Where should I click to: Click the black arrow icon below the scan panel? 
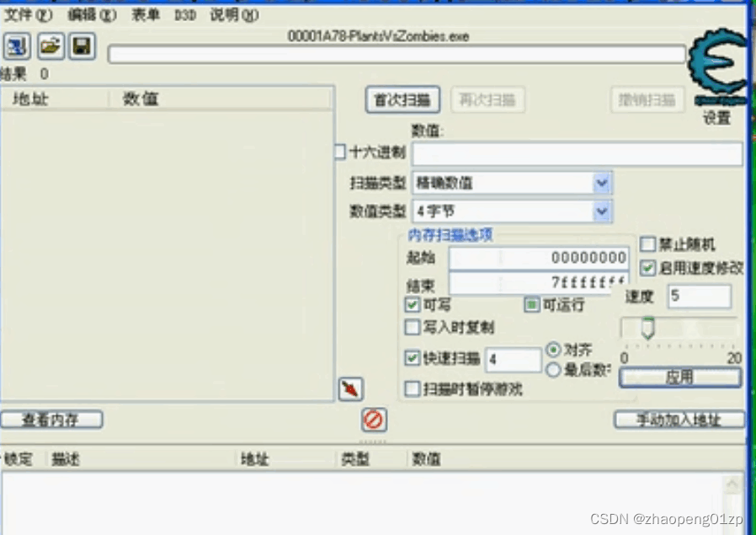click(x=350, y=389)
